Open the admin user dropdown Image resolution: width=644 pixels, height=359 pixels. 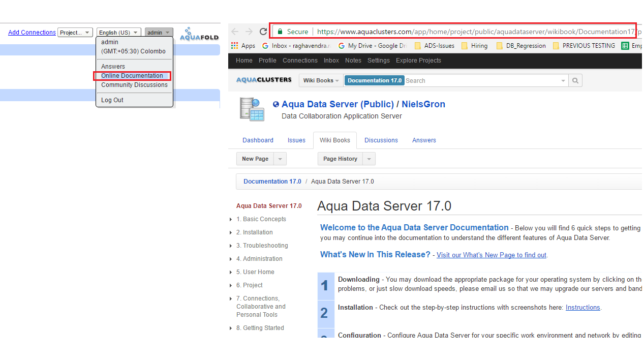(x=159, y=33)
